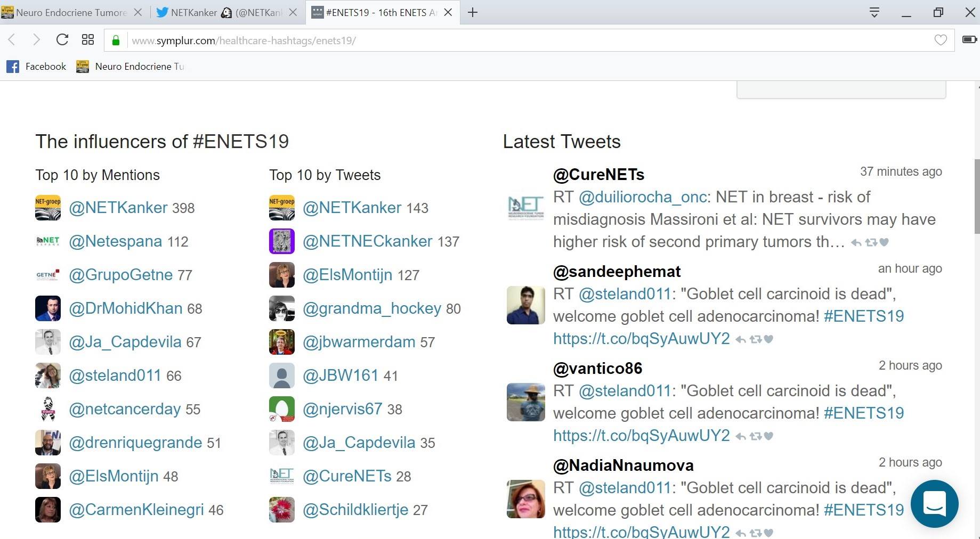Open the @DrMohidKhan profile link
This screenshot has width=980, height=539.
click(126, 308)
